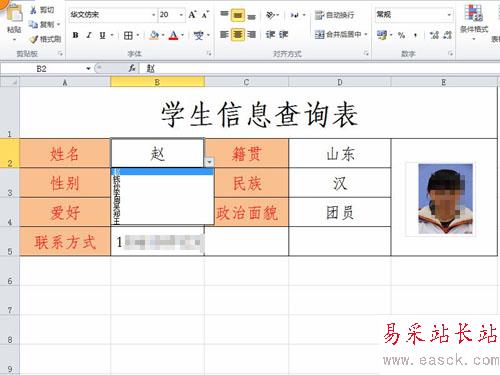
Task: Expand the fill color palette arrow
Action: tap(163, 35)
